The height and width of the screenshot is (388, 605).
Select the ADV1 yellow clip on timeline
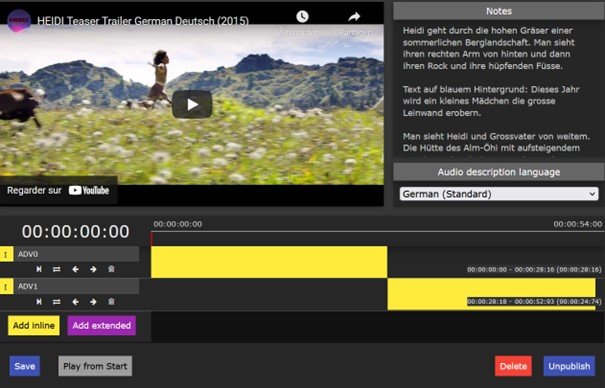(491, 294)
